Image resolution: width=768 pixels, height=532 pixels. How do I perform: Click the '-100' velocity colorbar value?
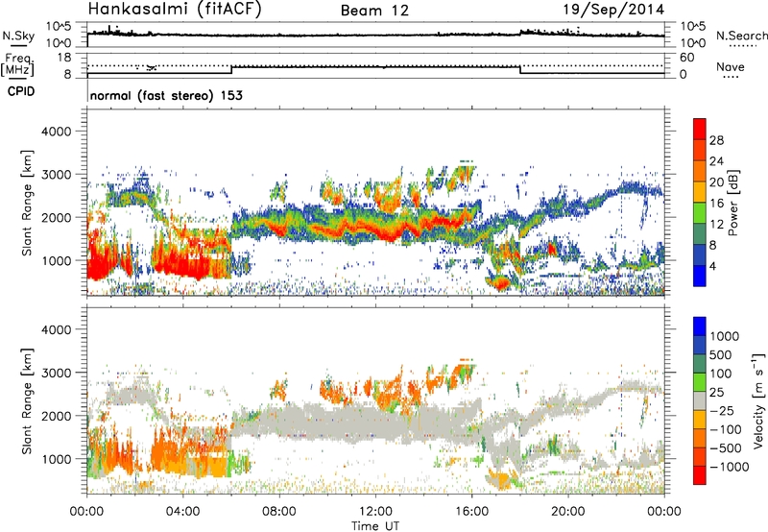[726, 429]
